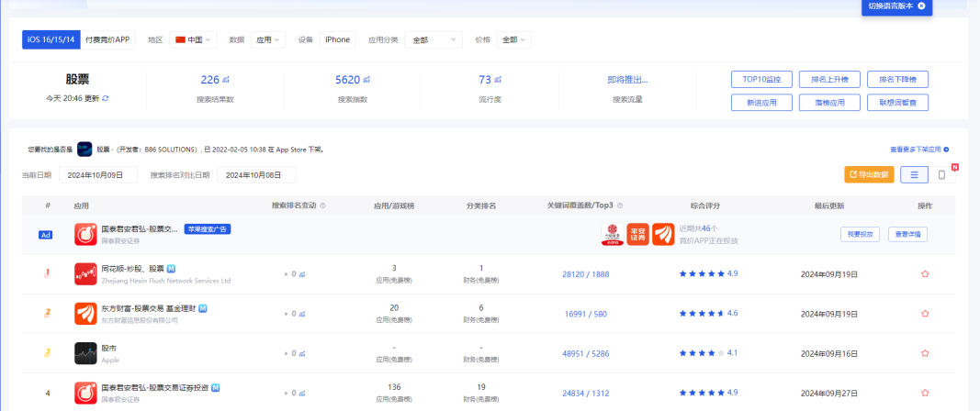
Task: Open the 价格 全部 dropdown
Action: [x=513, y=39]
